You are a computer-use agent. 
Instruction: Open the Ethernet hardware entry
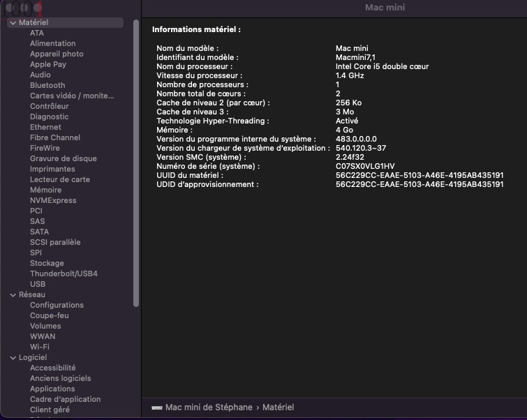point(45,127)
